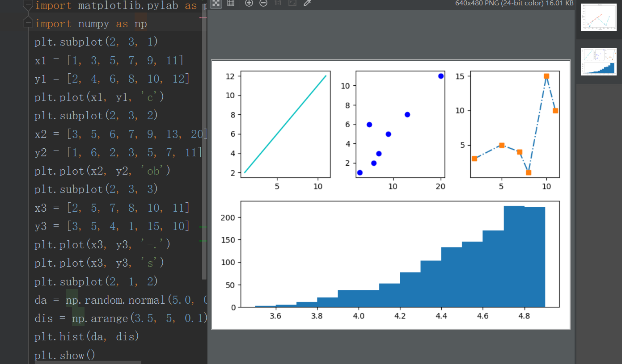Fit image zoom to window
This screenshot has height=364, width=622.
pos(292,3)
